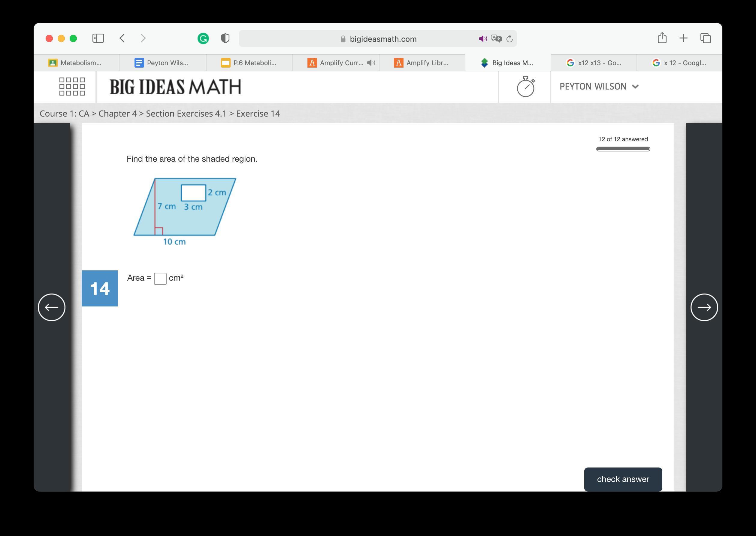Viewport: 756px width, 536px height.
Task: Click the Chapter 4 breadcrumb link
Action: (x=117, y=114)
